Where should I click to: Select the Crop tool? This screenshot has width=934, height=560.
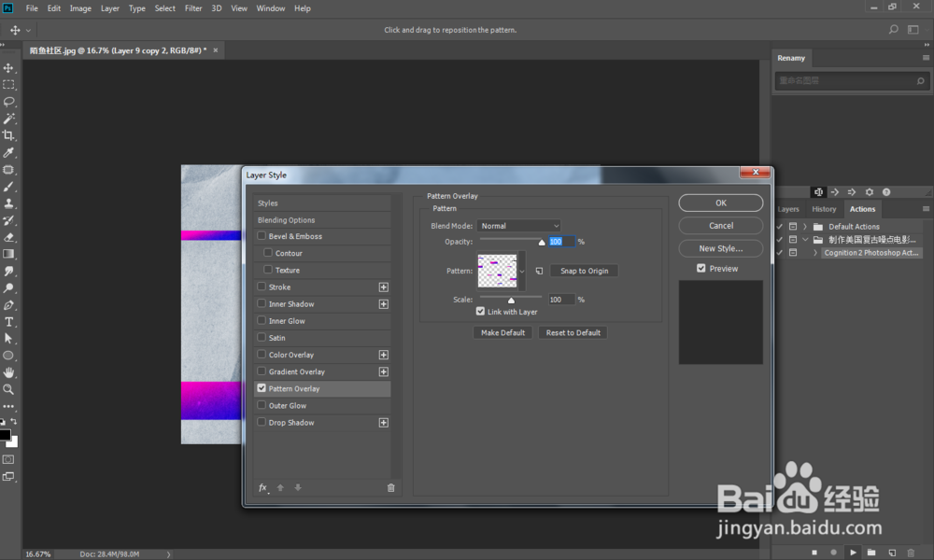[x=8, y=135]
